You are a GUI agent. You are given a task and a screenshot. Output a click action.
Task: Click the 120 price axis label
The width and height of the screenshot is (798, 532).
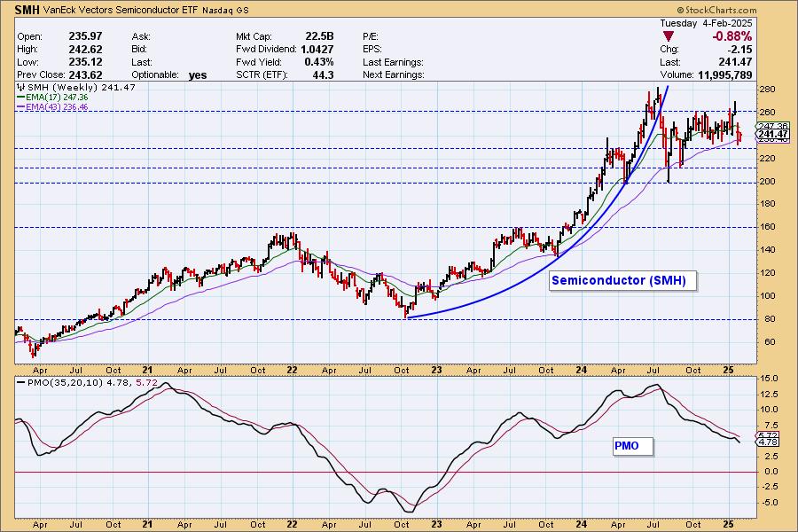pyautogui.click(x=767, y=273)
